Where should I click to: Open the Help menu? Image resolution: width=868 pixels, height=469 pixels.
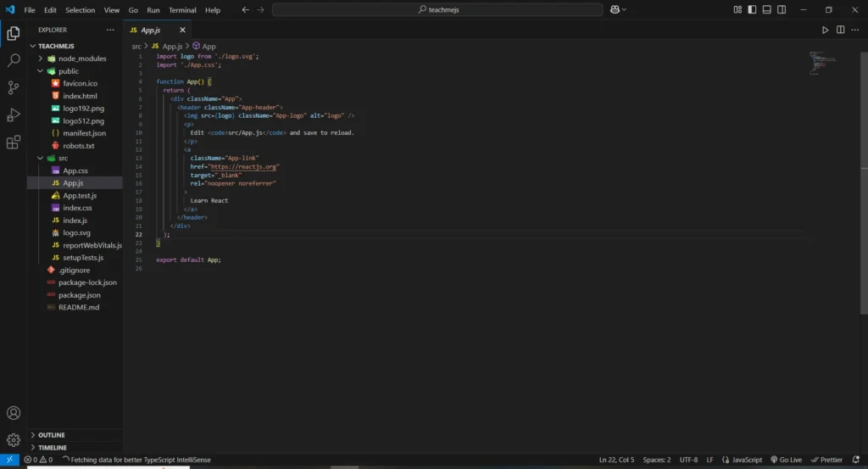click(x=213, y=10)
